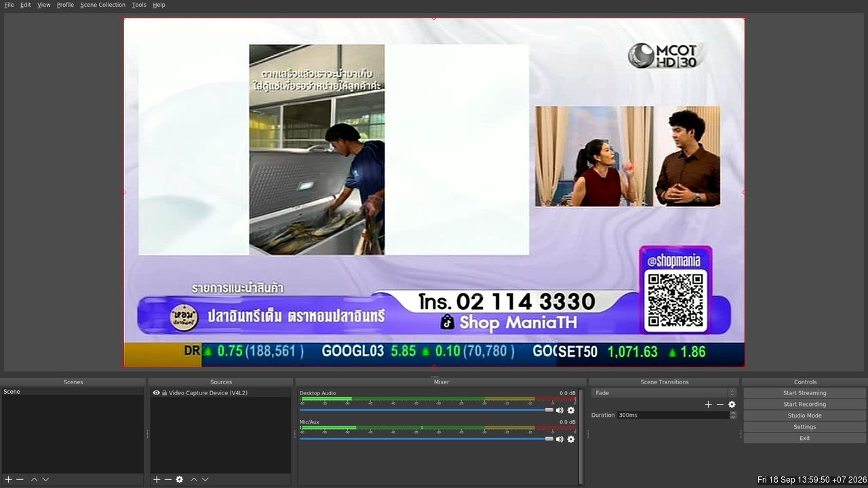This screenshot has width=868, height=488.
Task: Mute the Desktop Audio speaker icon
Action: point(559,410)
